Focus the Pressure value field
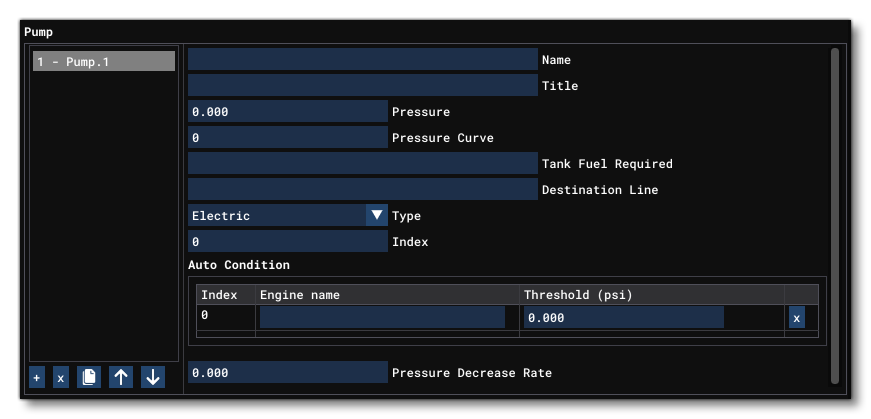 [x=287, y=112]
